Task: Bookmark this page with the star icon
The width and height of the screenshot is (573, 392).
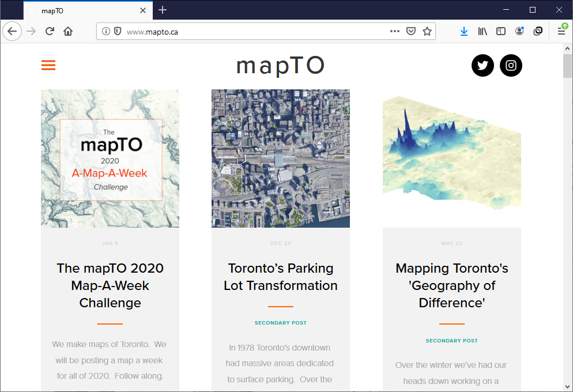Action: tap(427, 31)
